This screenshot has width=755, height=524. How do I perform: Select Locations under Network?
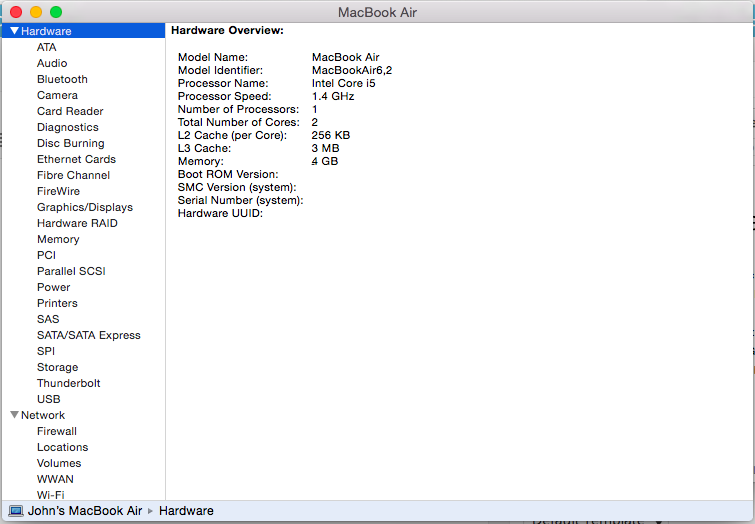[x=63, y=447]
